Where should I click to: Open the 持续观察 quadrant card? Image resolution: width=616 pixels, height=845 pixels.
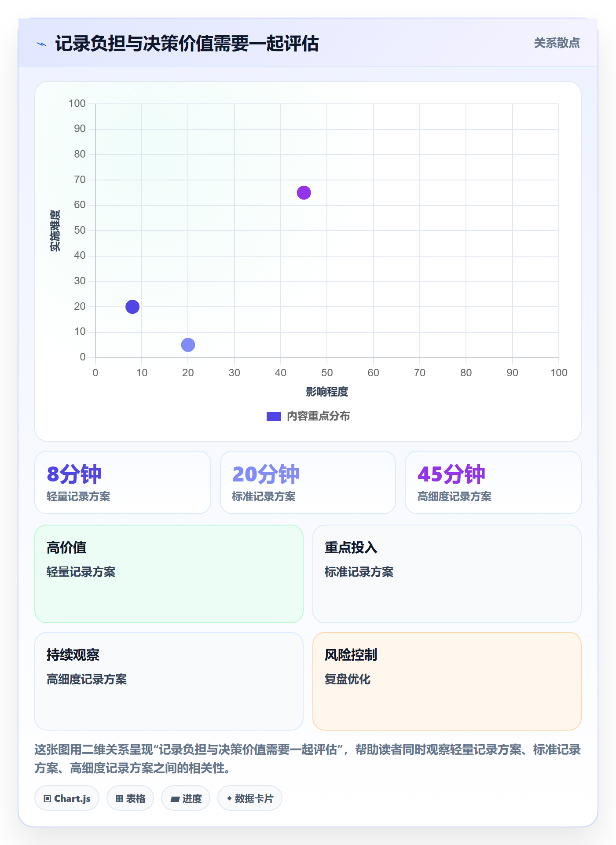[169, 681]
